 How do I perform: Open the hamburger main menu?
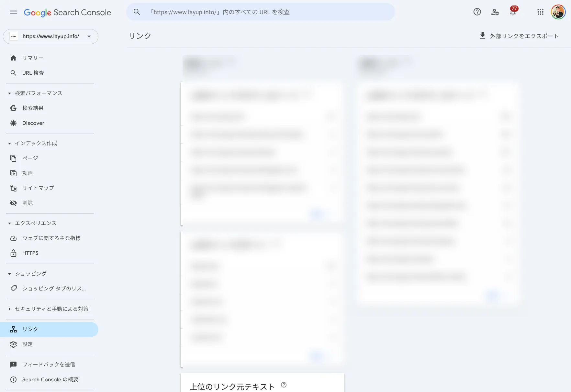pos(13,12)
